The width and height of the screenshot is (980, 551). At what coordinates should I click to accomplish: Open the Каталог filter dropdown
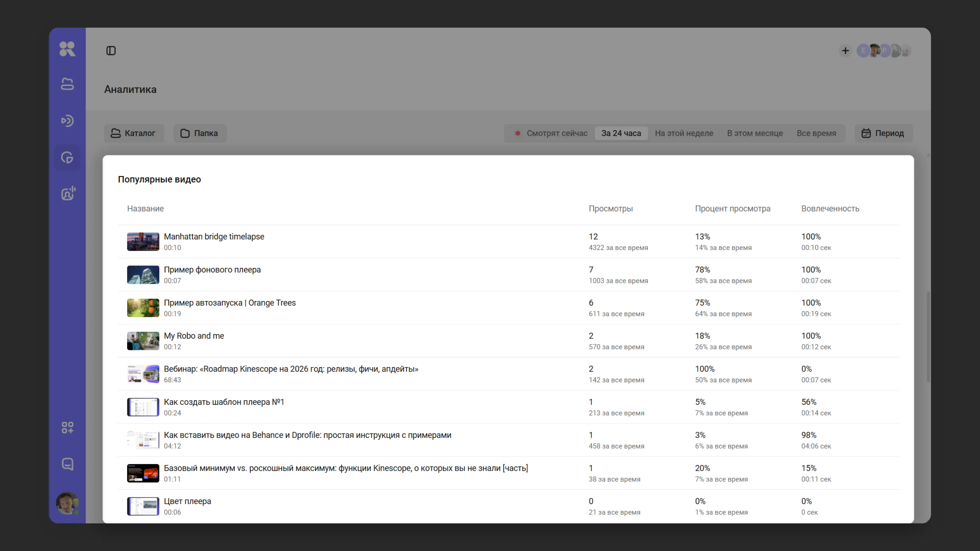[x=133, y=133]
